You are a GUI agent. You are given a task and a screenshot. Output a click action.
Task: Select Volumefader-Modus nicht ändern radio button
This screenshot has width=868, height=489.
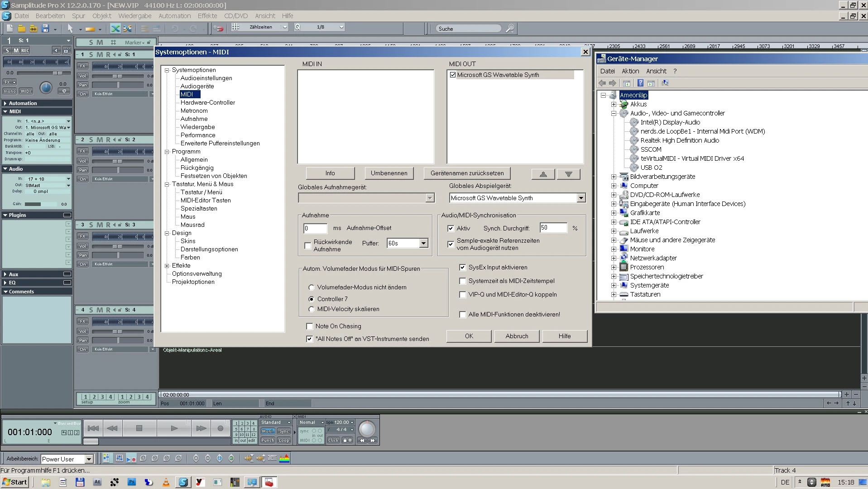pos(312,288)
